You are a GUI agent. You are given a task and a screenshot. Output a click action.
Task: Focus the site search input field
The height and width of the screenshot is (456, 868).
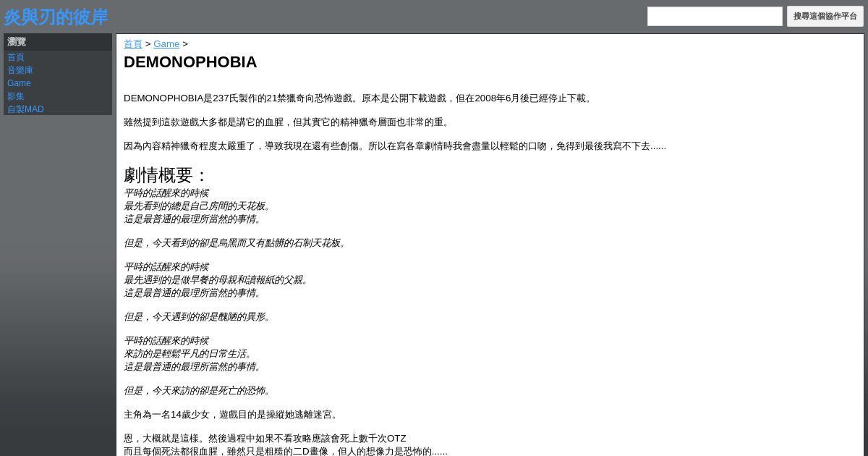tap(715, 16)
